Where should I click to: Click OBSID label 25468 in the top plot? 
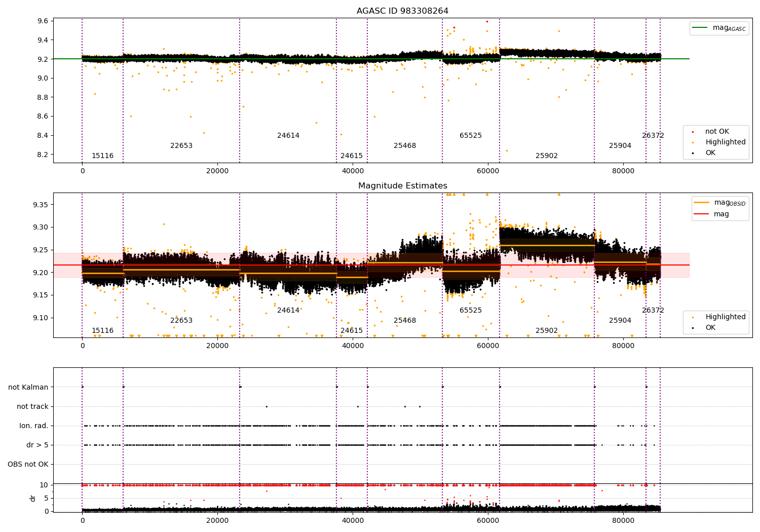[x=405, y=146]
